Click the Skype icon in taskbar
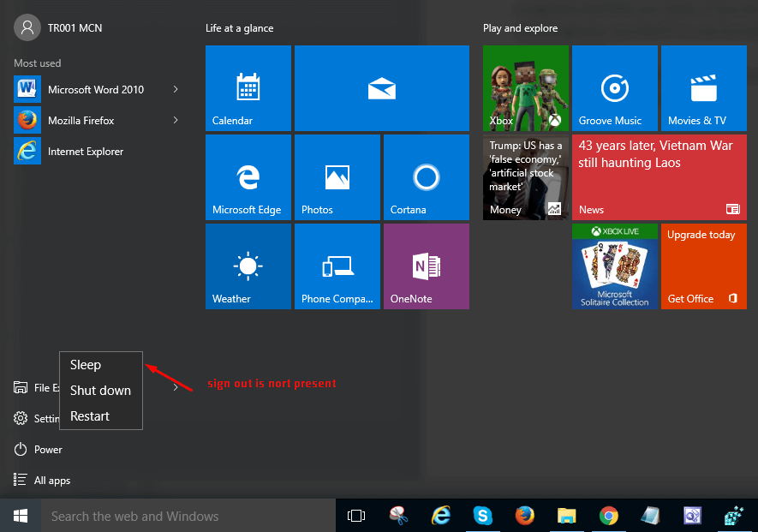758x532 pixels. pyautogui.click(x=483, y=516)
